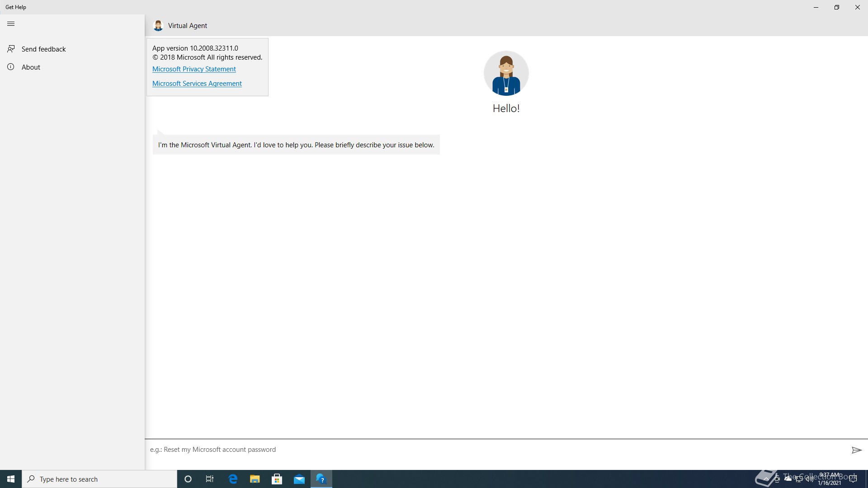Click the Virtual Agent header label
868x488 pixels.
click(x=188, y=26)
